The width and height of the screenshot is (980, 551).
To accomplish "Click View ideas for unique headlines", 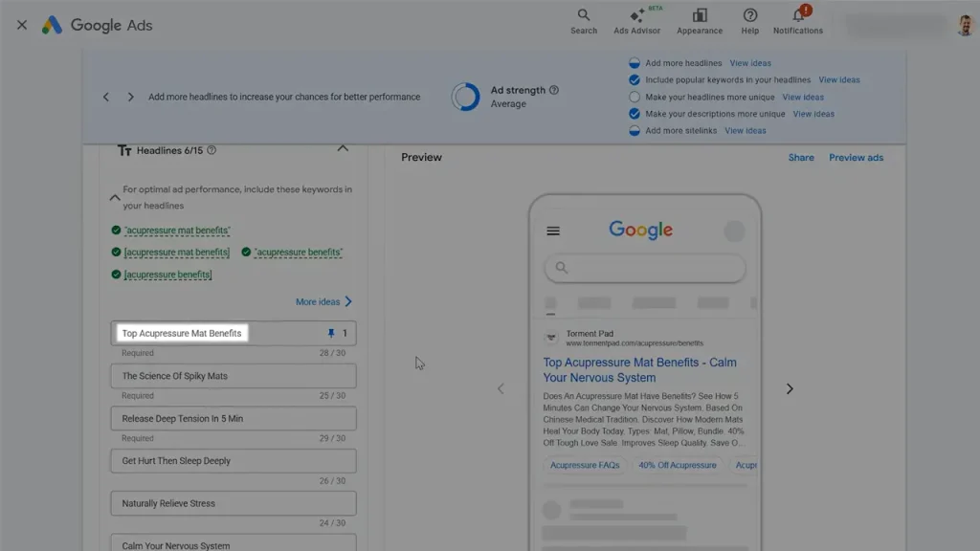I will pos(803,97).
